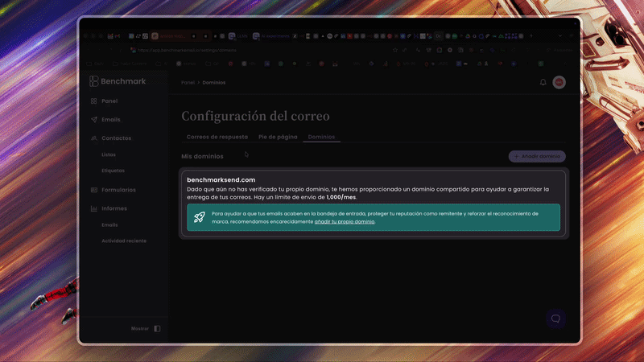
Task: Select the Dominios tab
Action: coord(321,137)
